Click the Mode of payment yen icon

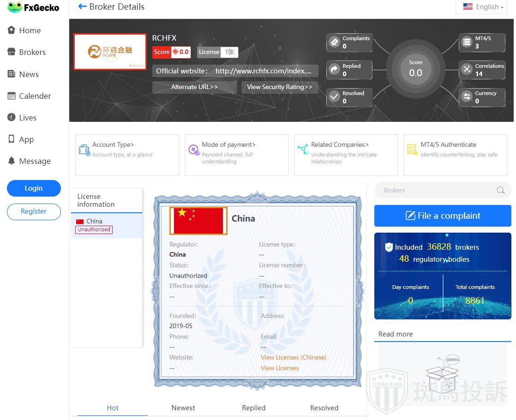(x=194, y=149)
